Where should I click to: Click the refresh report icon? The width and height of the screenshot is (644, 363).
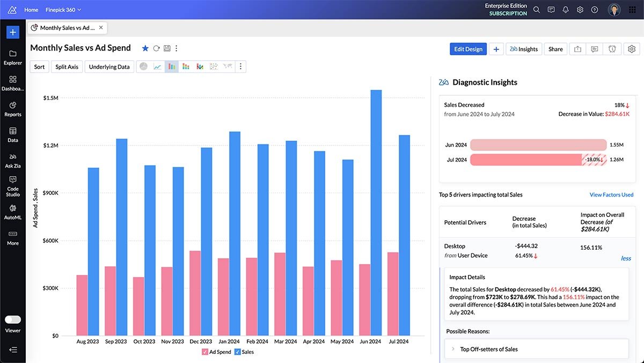point(156,48)
